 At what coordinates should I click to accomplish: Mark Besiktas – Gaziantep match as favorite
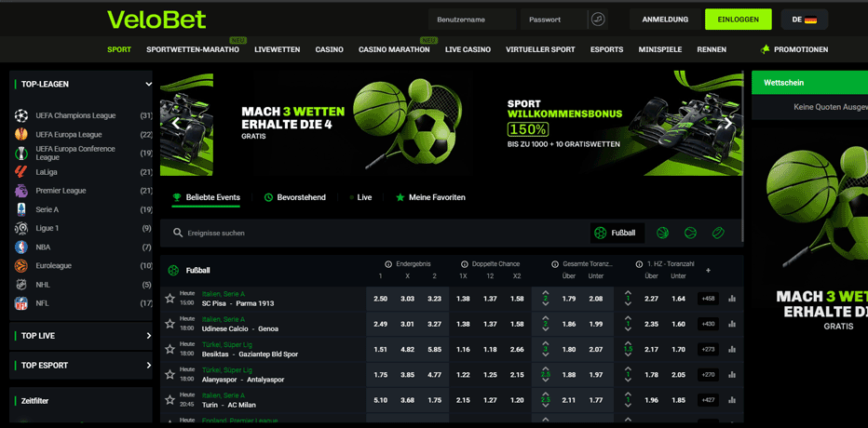pyautogui.click(x=170, y=349)
